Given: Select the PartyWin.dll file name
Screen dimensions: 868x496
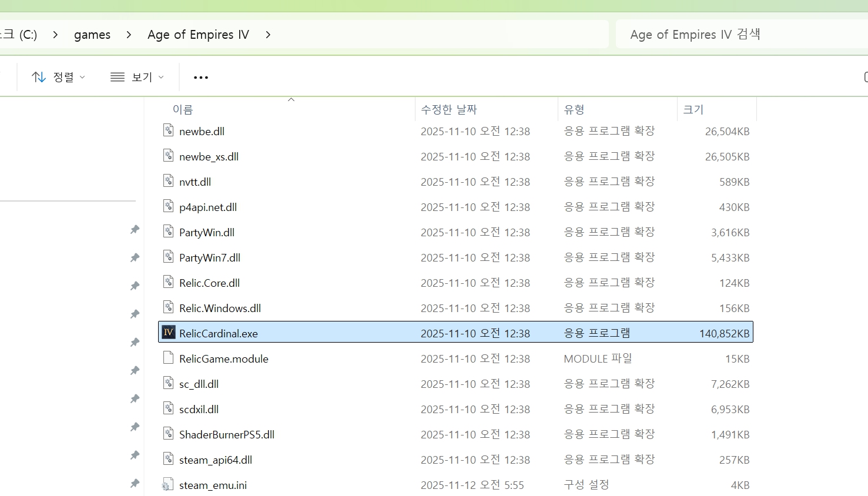Looking at the screenshot, I should tap(207, 233).
